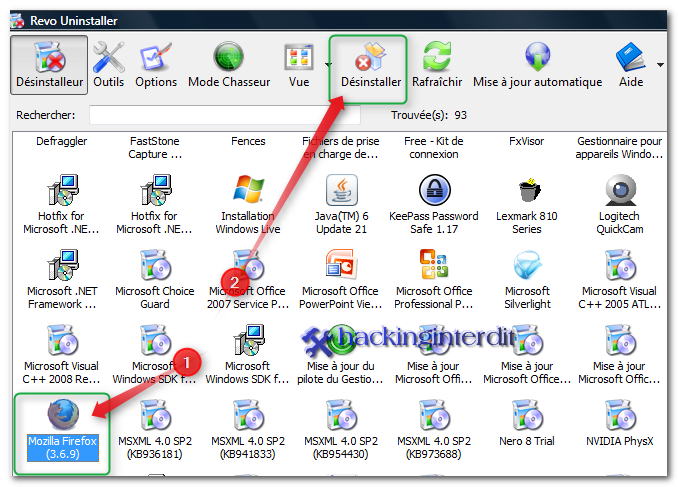Select Microsoft Visual C++ 2005 ATL icon
Viewport: 678px width, 487px height.
pyautogui.click(x=621, y=265)
